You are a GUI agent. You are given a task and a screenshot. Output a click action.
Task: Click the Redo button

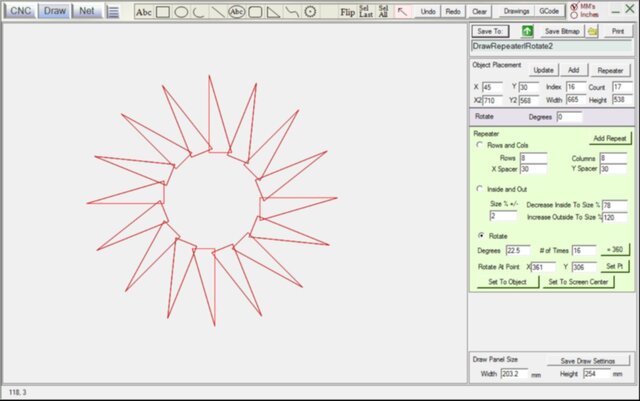[x=453, y=11]
